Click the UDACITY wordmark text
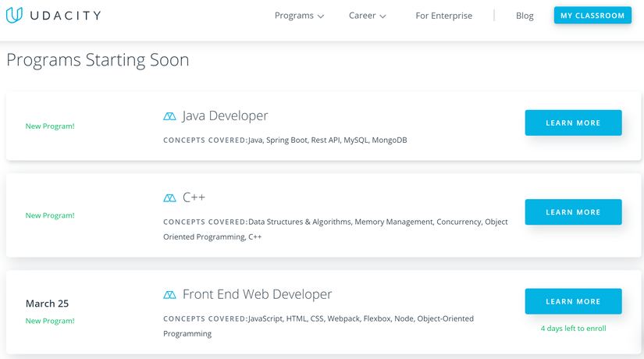The width and height of the screenshot is (644, 359). click(x=66, y=16)
